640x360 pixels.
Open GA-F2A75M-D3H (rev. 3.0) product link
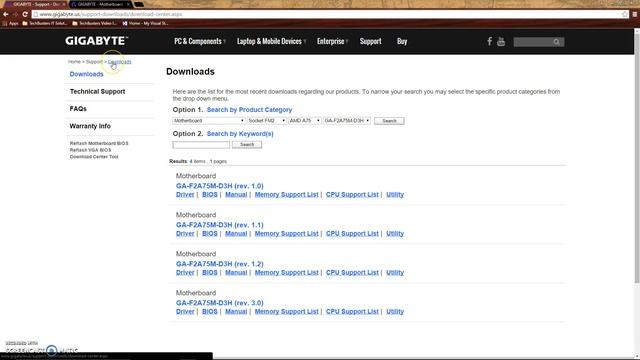220,303
